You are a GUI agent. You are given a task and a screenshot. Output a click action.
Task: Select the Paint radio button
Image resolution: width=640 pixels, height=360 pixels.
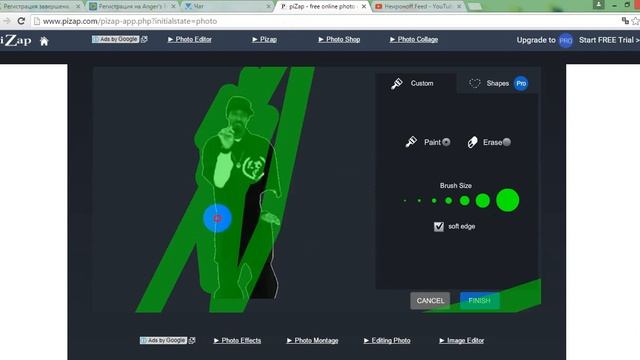(x=446, y=142)
